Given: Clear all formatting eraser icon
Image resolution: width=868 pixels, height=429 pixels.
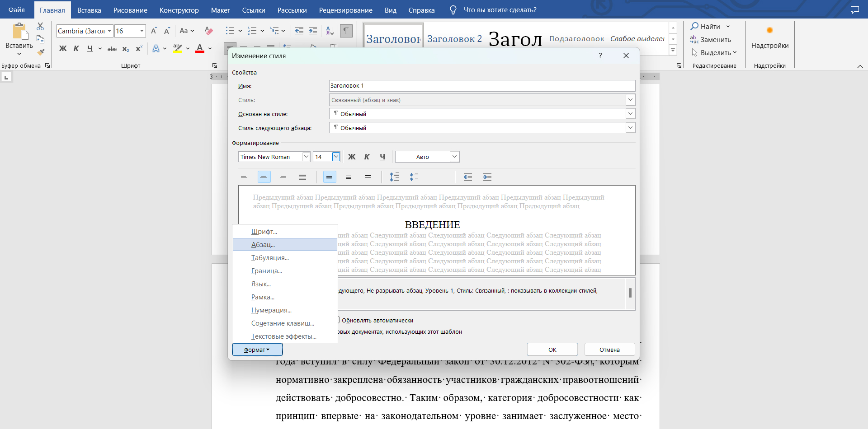Looking at the screenshot, I should 208,31.
